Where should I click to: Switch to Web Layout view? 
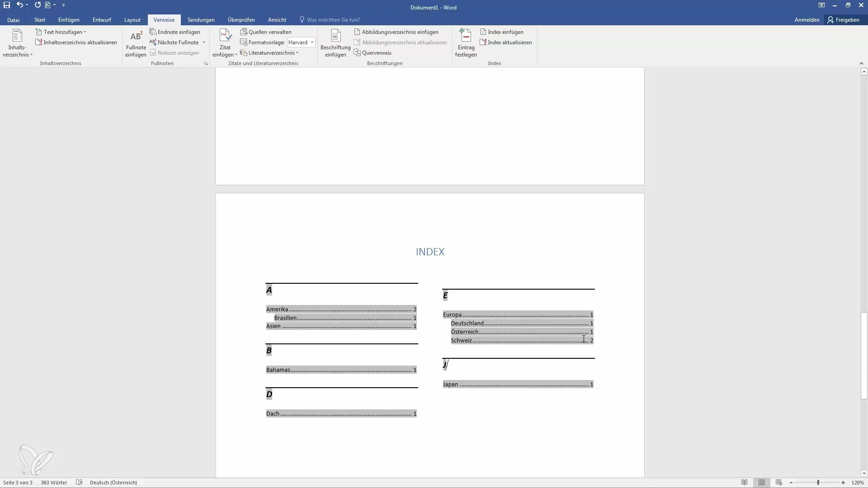779,483
